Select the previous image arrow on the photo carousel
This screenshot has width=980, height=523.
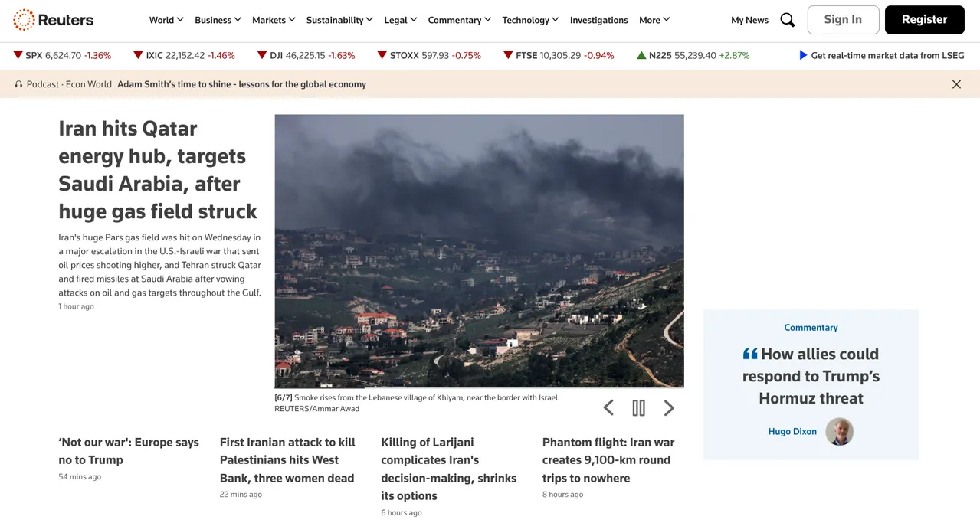[x=608, y=407]
